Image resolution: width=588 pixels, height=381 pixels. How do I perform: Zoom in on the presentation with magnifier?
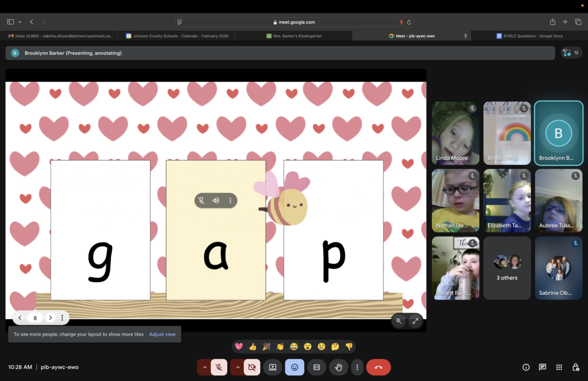click(x=399, y=321)
